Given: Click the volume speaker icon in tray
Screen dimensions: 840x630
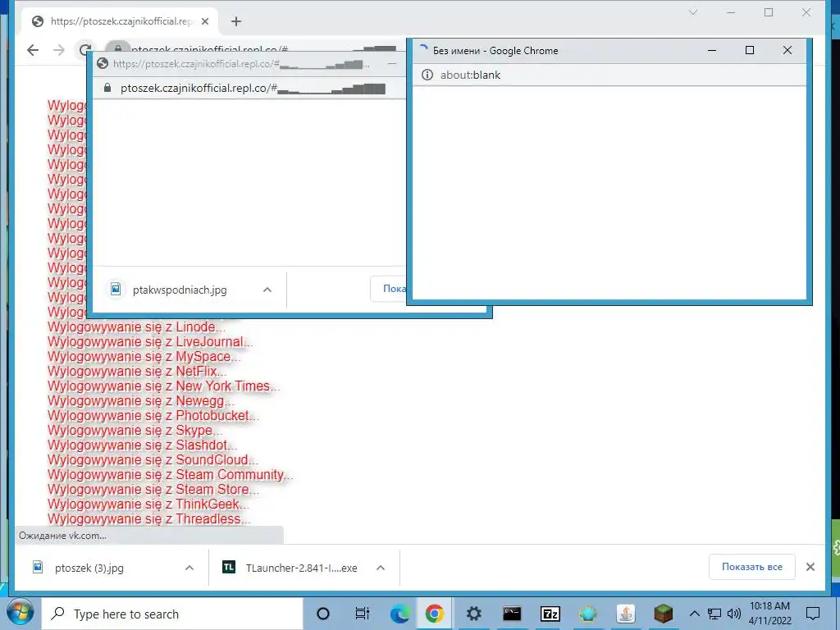Looking at the screenshot, I should pos(734,614).
